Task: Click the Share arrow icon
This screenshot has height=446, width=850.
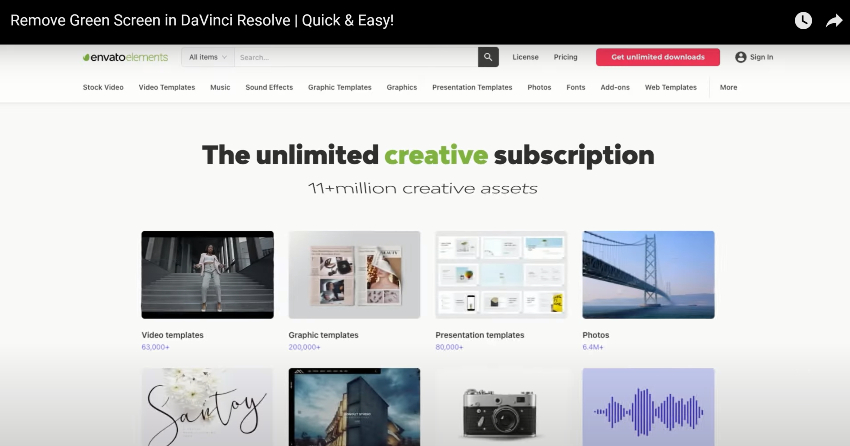Action: (x=834, y=21)
